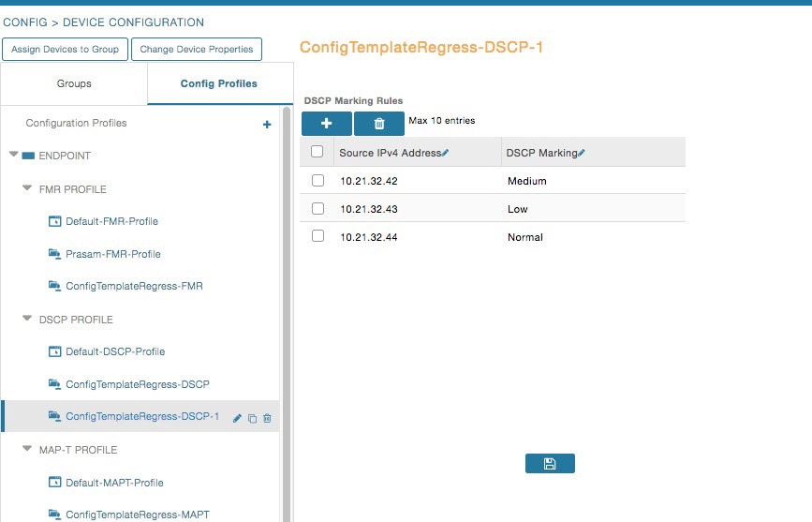Open ConfigTemplateRegress-MAPT profile
This screenshot has width=812, height=522.
(138, 515)
